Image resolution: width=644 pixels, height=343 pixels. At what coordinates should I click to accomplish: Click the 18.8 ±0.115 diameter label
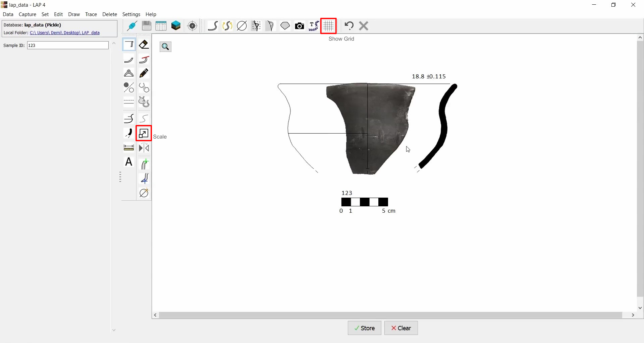pyautogui.click(x=429, y=77)
